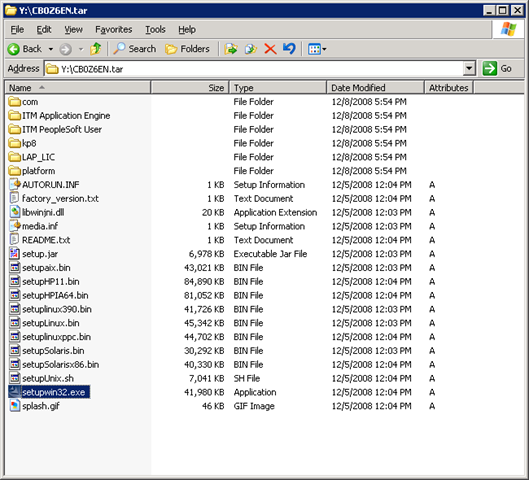Click the blue Undo toolbar icon
The image size is (529, 480).
tap(289, 49)
